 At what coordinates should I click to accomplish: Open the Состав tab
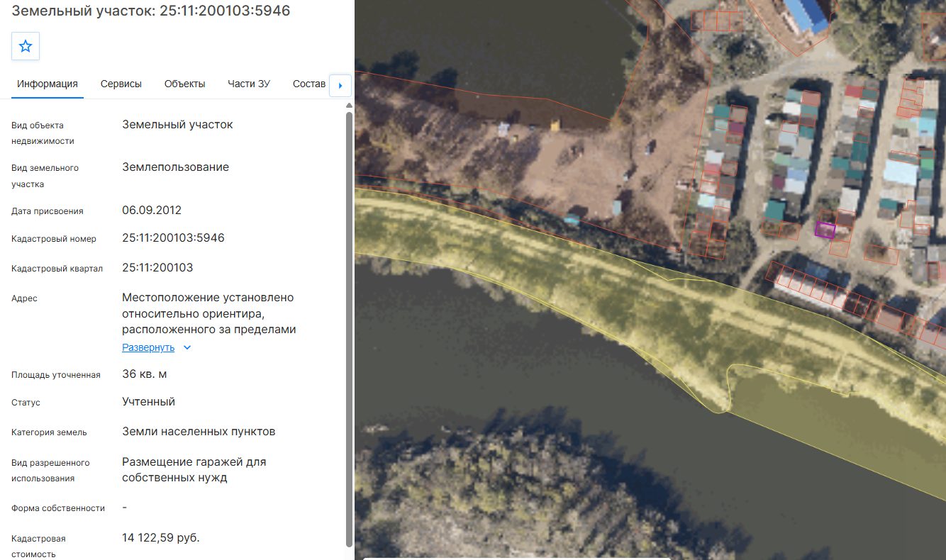click(x=309, y=84)
